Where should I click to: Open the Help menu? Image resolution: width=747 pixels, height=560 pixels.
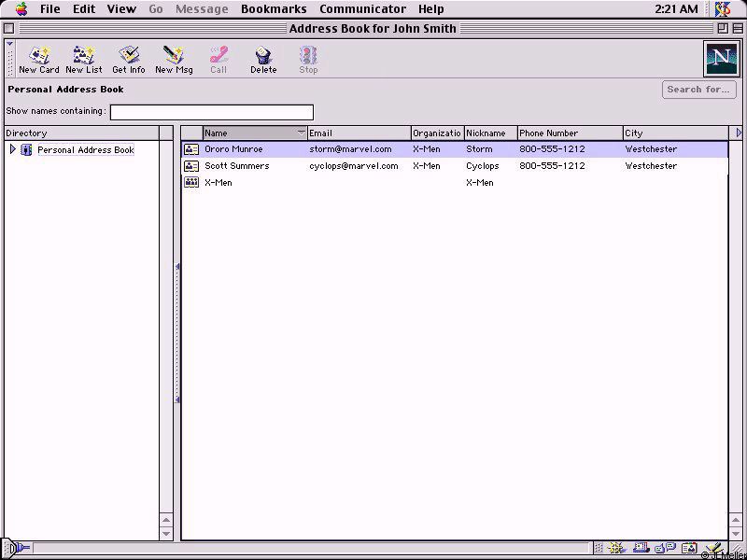coord(431,9)
